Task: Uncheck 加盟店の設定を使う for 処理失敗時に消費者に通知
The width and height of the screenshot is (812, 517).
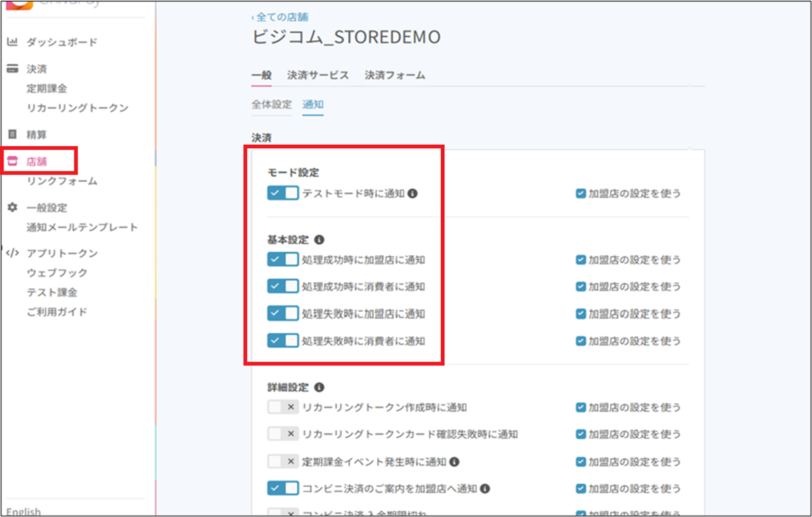Action: (x=581, y=340)
